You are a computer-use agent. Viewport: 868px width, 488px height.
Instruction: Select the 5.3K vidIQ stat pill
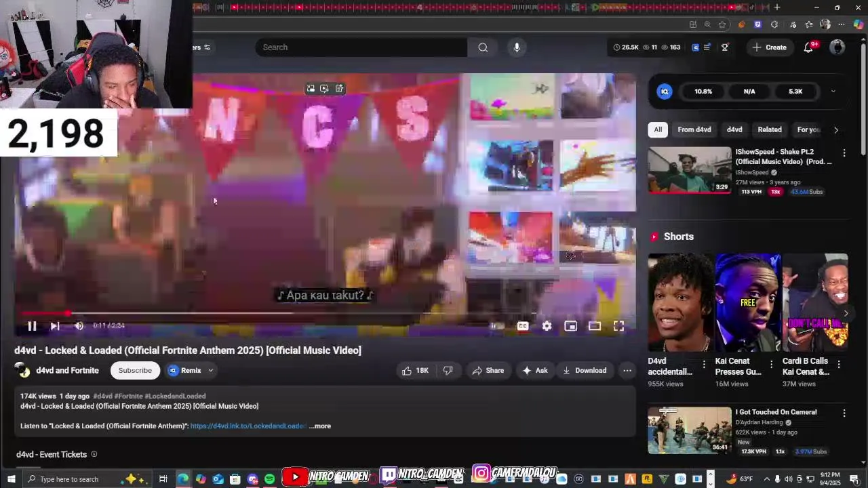click(795, 91)
